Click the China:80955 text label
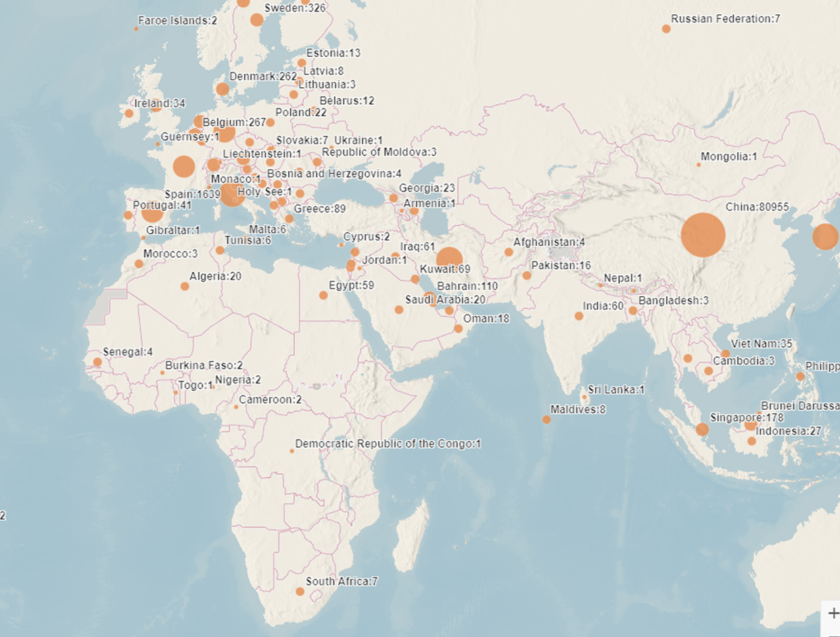 (x=757, y=207)
